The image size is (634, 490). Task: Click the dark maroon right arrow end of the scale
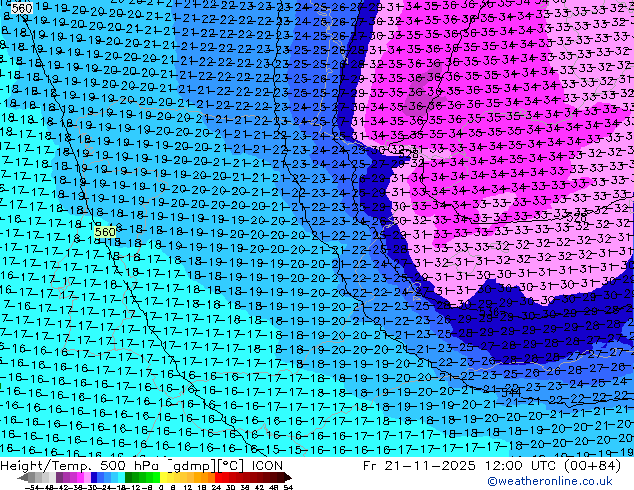[x=287, y=477]
